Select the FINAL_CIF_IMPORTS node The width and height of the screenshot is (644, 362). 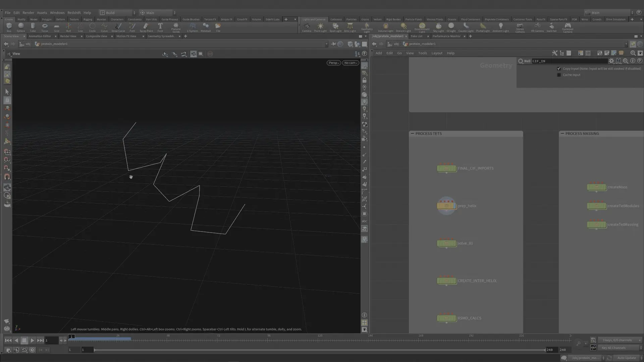[x=446, y=168]
